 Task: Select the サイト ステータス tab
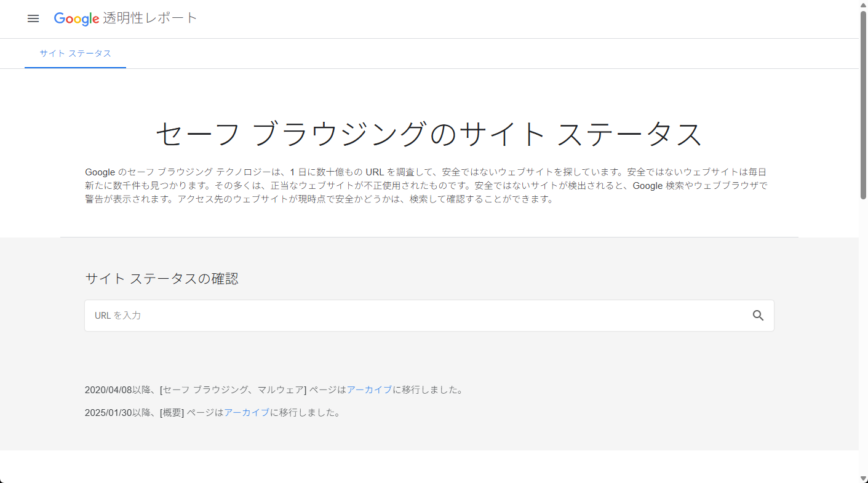(x=76, y=54)
